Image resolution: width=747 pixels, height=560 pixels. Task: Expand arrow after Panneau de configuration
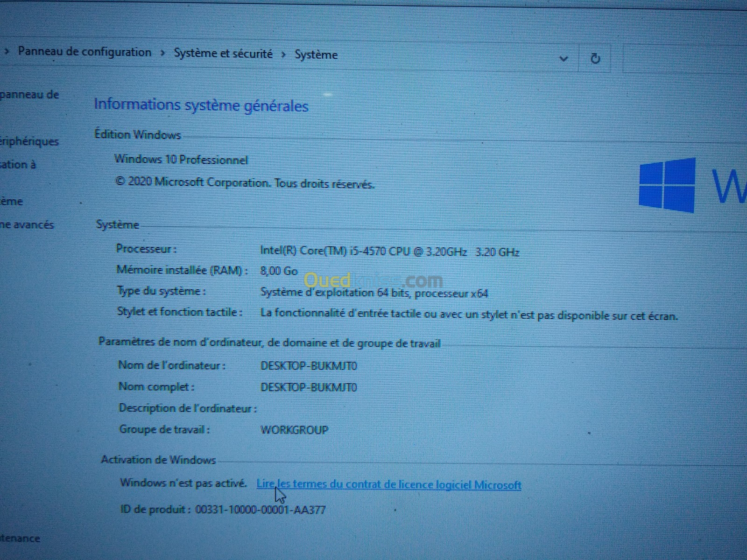coord(162,53)
